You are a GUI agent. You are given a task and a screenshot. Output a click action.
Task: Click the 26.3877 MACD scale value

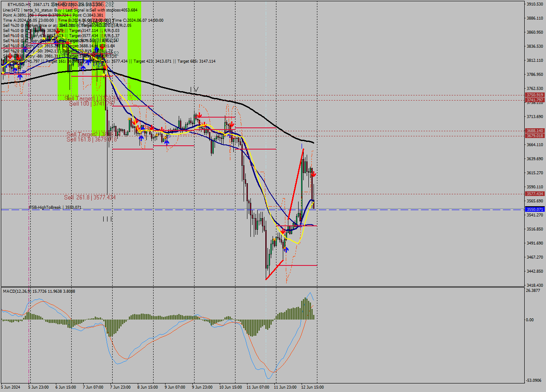[533, 291]
